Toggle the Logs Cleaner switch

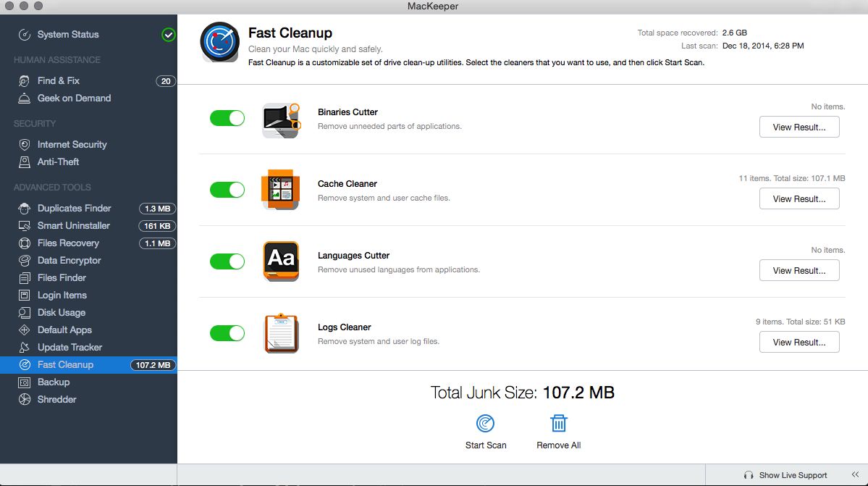pyautogui.click(x=227, y=333)
